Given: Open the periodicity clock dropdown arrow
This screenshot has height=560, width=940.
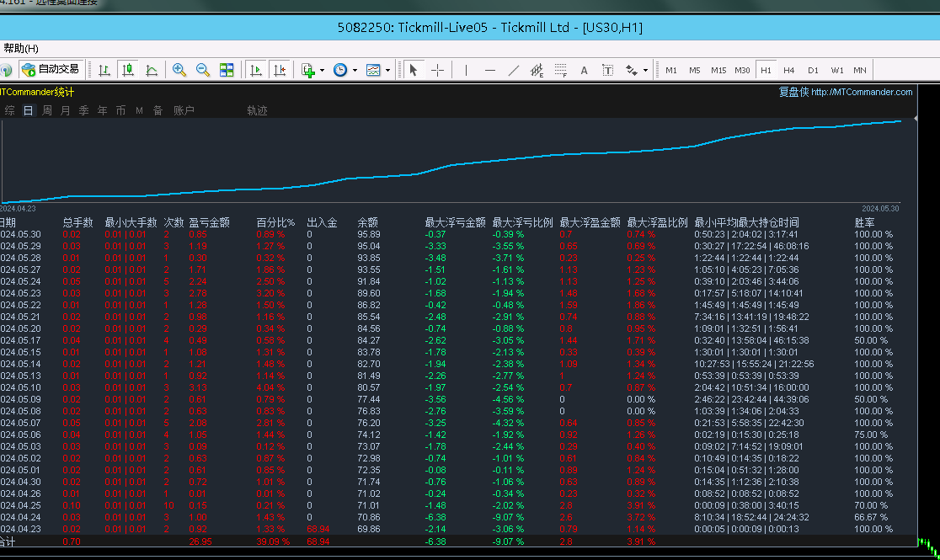Looking at the screenshot, I should pos(355,70).
